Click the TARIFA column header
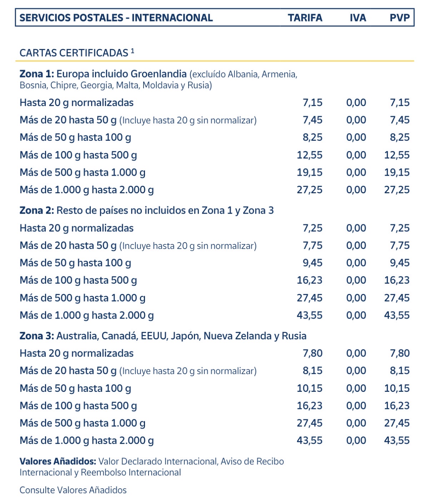 click(x=305, y=18)
